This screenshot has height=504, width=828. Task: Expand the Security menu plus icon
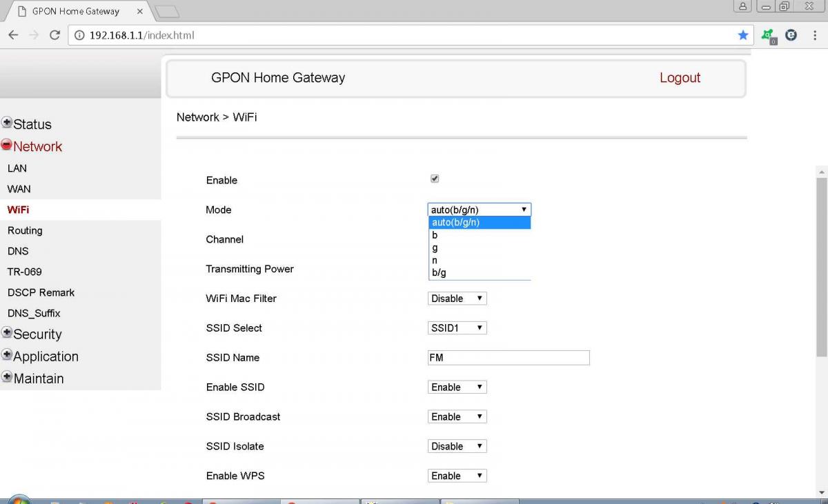[7, 332]
